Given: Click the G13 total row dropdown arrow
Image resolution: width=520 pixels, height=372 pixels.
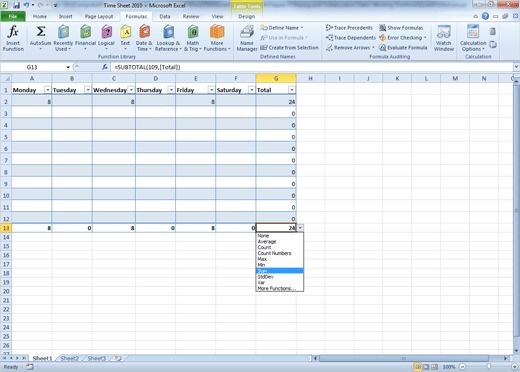Looking at the screenshot, I should point(300,228).
